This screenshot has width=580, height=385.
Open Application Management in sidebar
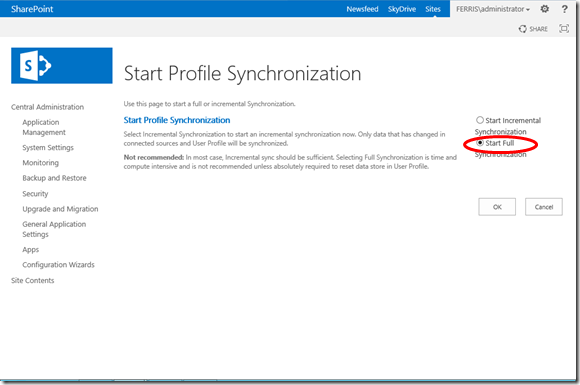(x=44, y=127)
